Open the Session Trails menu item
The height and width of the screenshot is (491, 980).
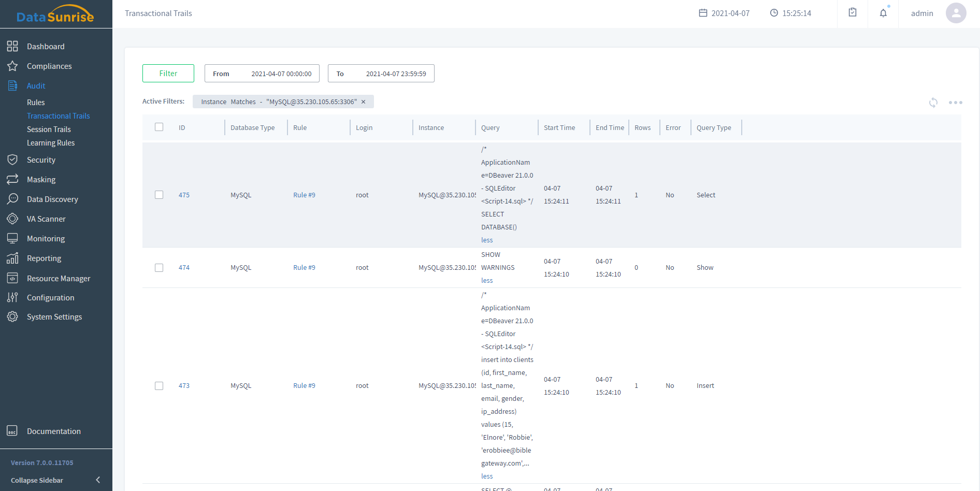pos(49,129)
